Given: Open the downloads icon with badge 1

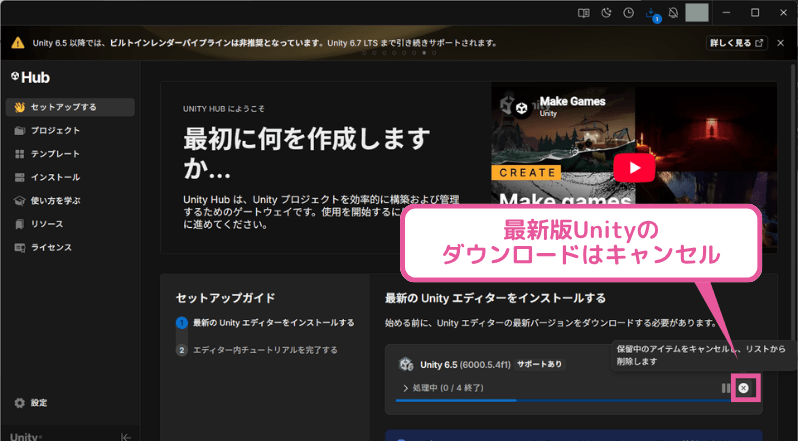Looking at the screenshot, I should click(653, 14).
